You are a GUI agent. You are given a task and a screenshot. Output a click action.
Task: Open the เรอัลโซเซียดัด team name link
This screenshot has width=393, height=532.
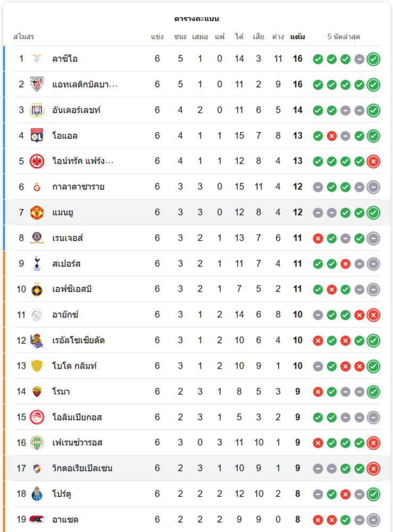78,340
